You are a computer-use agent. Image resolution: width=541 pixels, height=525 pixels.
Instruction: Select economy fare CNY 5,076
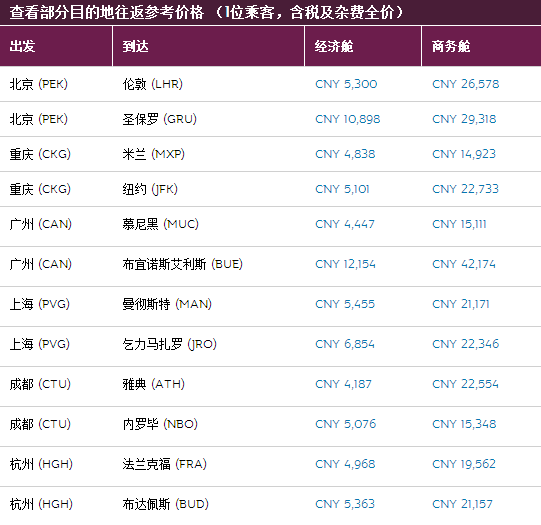(x=345, y=424)
